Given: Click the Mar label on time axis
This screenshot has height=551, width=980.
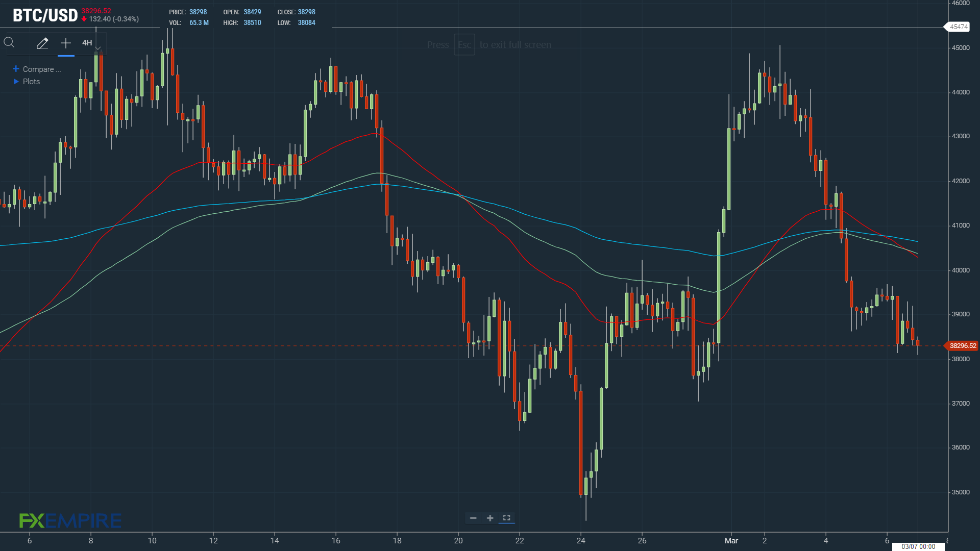Looking at the screenshot, I should click(x=731, y=541).
